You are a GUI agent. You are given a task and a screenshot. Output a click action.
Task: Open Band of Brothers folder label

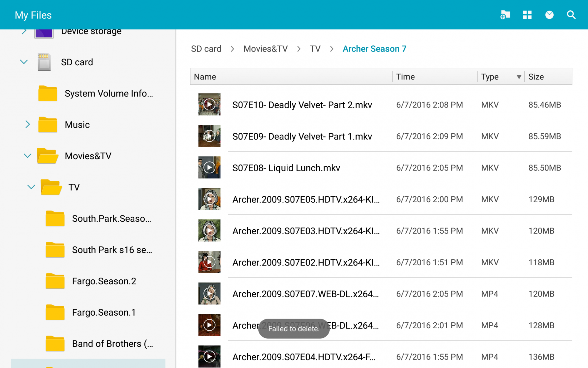[x=113, y=344]
